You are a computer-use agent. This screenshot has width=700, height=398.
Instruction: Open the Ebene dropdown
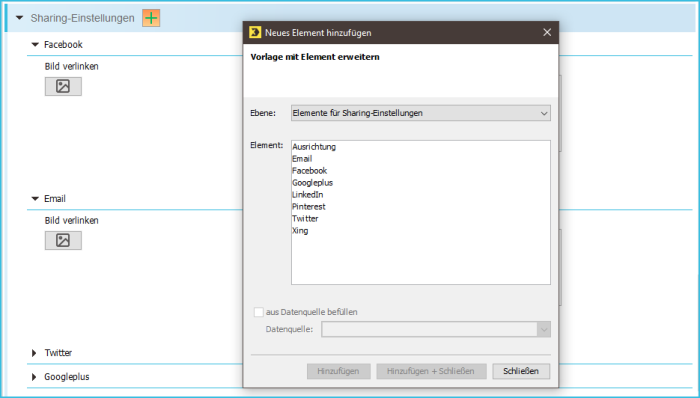pos(421,113)
